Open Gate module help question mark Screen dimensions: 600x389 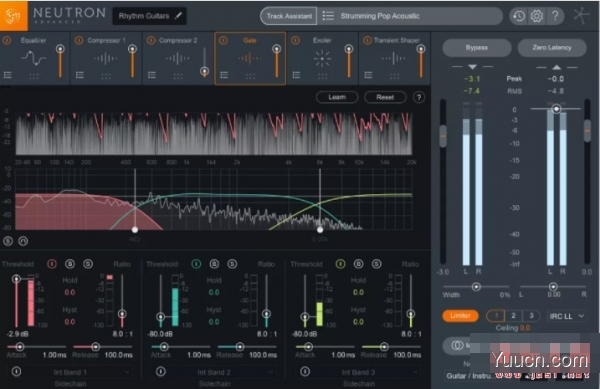419,97
